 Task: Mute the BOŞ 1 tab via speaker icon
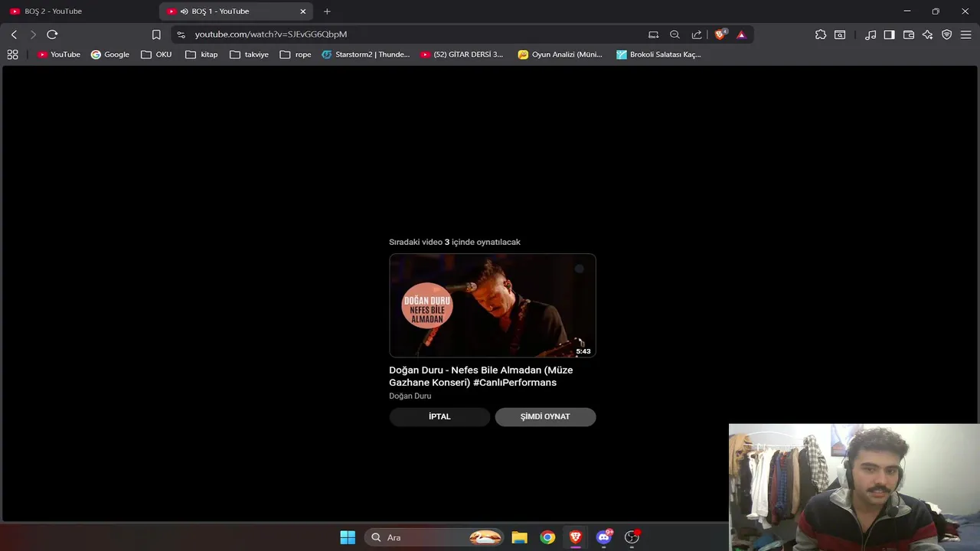185,11
